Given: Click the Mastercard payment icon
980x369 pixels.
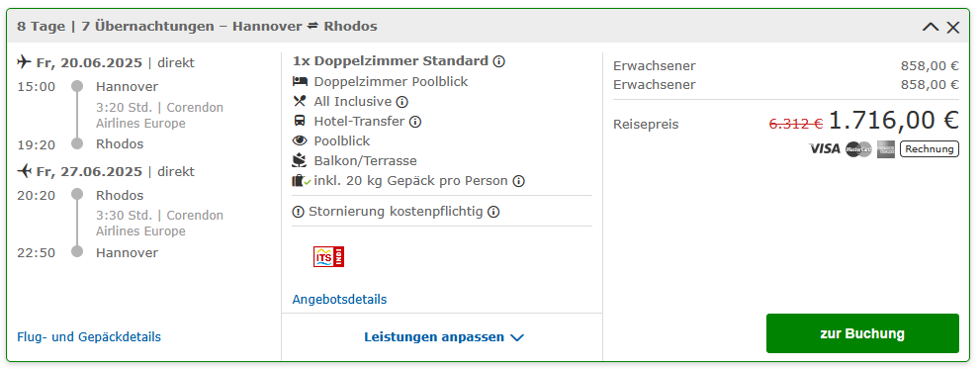Looking at the screenshot, I should (x=858, y=148).
